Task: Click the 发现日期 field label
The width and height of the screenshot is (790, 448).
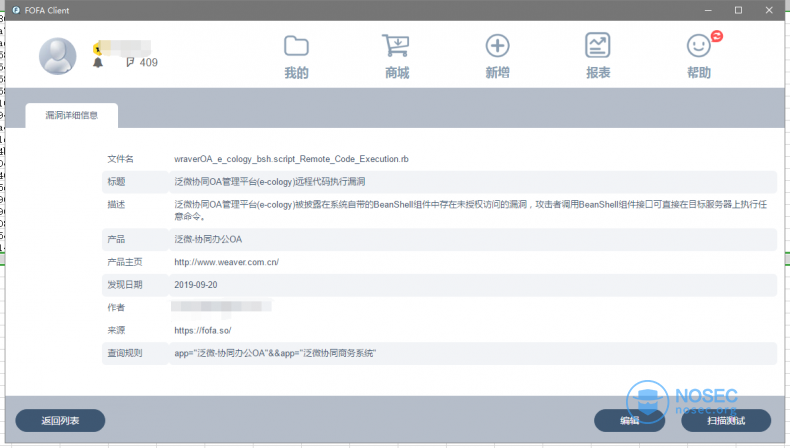Action: (x=124, y=285)
